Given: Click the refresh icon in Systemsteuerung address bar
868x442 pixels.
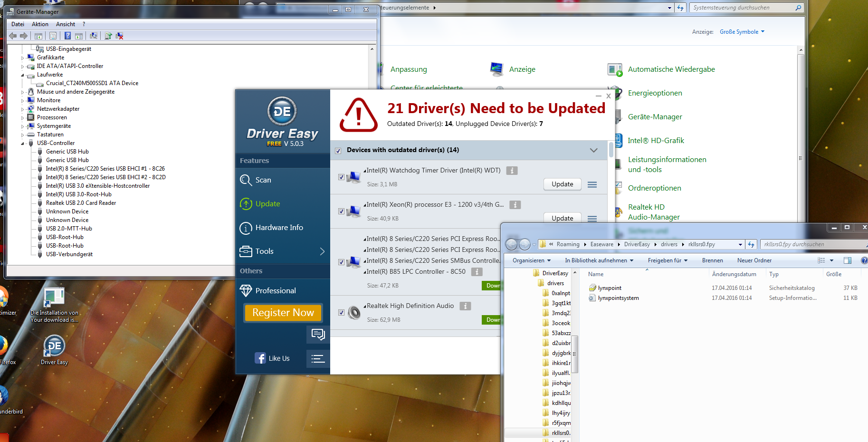Looking at the screenshot, I should tap(680, 8).
